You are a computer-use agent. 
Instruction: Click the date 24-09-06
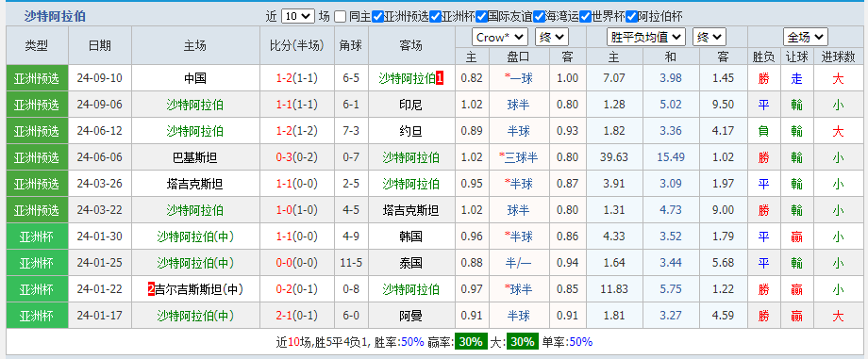(x=100, y=105)
